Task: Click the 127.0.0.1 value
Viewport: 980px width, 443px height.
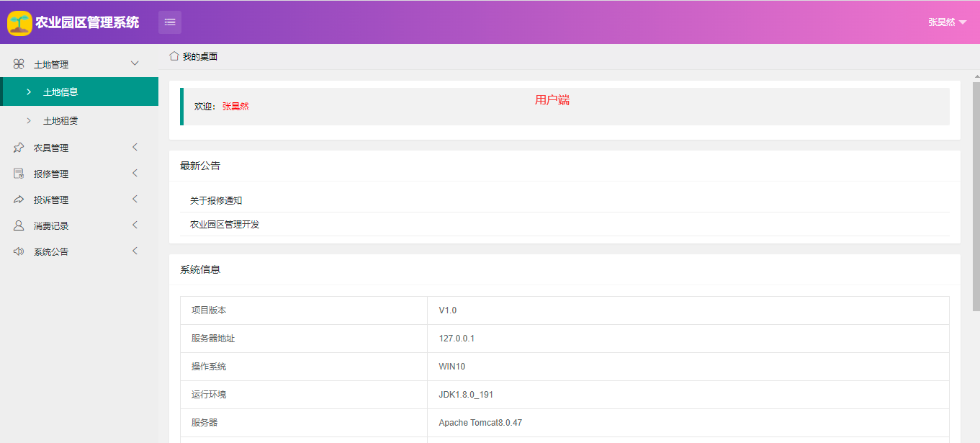Action: click(x=457, y=339)
